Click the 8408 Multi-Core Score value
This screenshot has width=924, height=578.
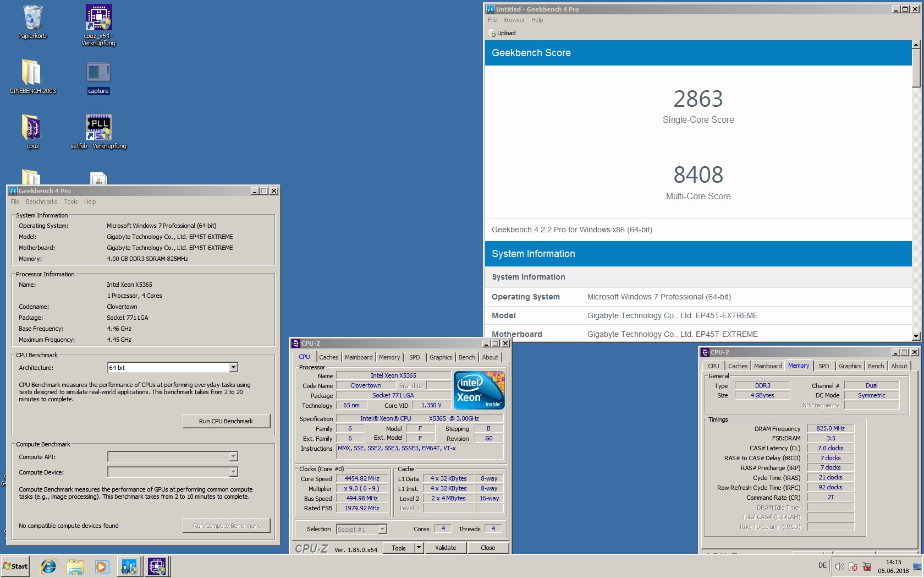tap(698, 175)
